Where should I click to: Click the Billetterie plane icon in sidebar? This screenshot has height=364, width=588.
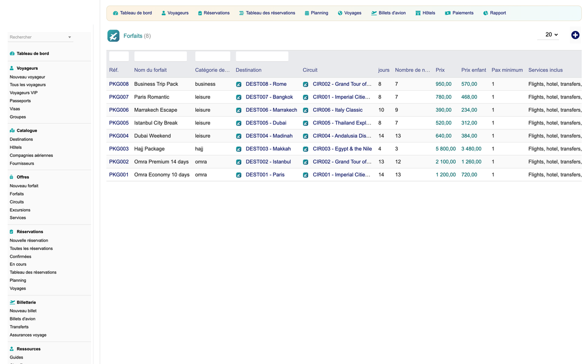pos(12,302)
